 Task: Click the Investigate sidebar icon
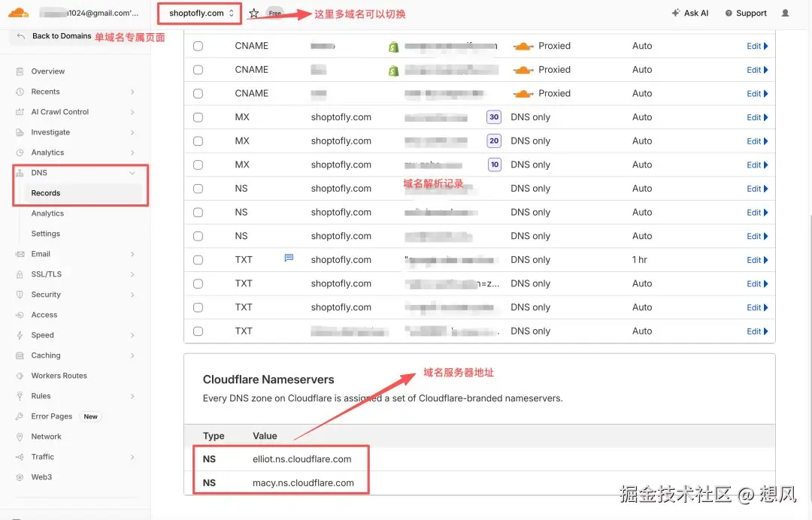[20, 132]
